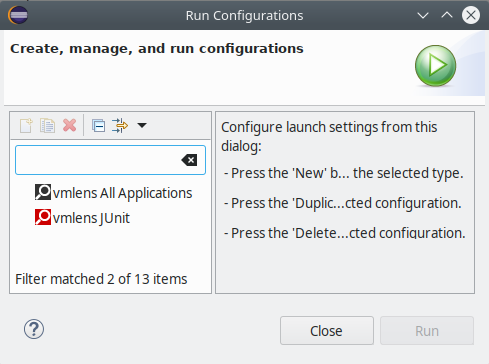Screen dimensions: 489x364
Task: Collapse all launch configuration tree items
Action: coord(98,126)
